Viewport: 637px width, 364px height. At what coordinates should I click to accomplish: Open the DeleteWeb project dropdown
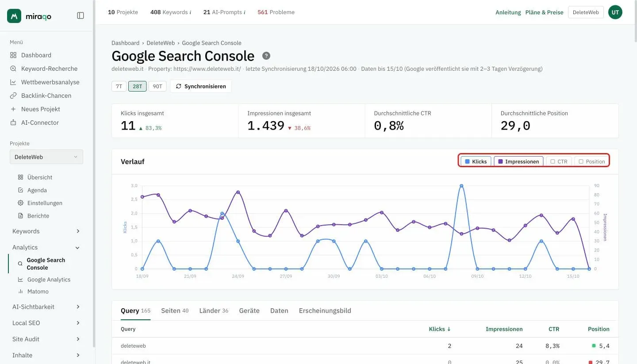click(x=46, y=157)
